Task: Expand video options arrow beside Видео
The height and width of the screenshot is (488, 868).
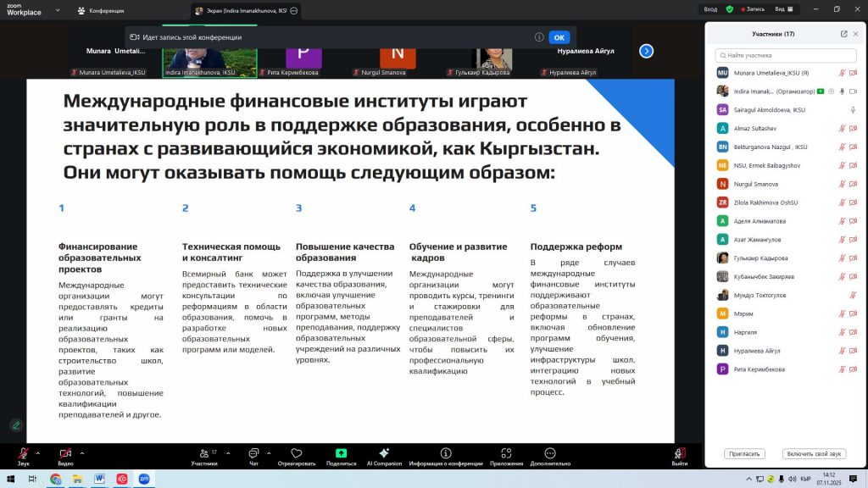Action: click(81, 450)
